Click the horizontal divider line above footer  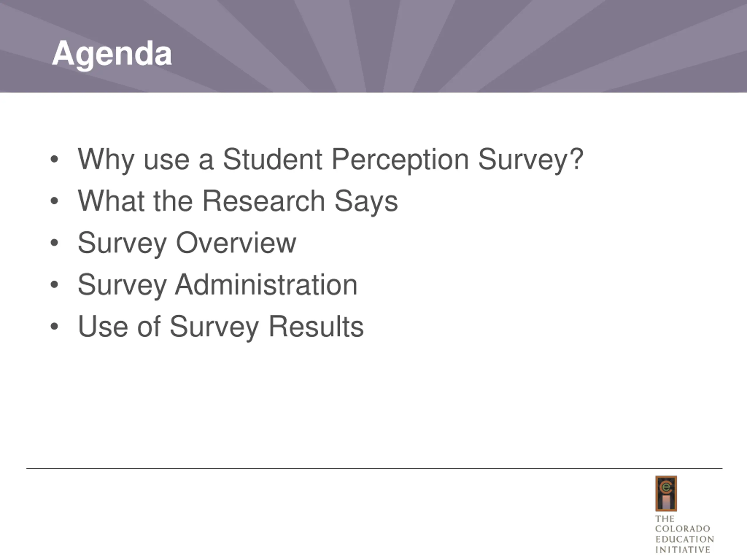click(x=374, y=468)
